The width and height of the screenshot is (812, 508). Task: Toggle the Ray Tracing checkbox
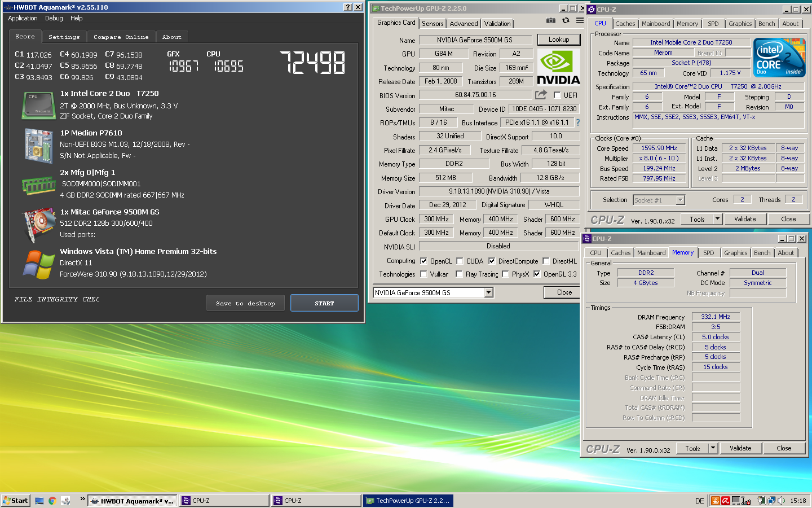point(460,274)
